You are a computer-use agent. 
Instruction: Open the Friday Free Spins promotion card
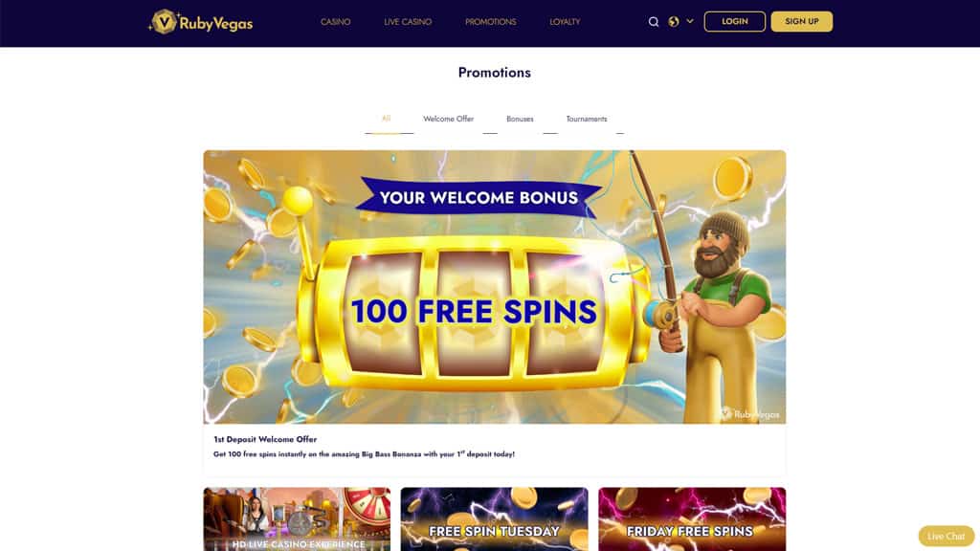[692, 519]
